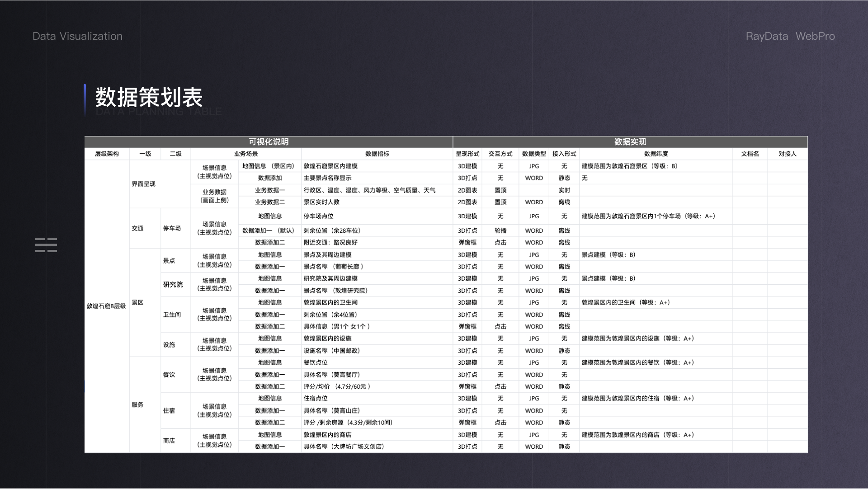Click the 对接人 column header
Image resolution: width=868 pixels, height=489 pixels.
(787, 154)
